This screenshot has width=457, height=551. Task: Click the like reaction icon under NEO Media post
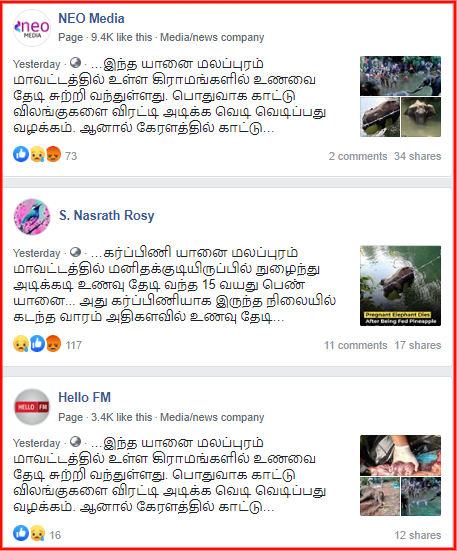click(x=21, y=154)
